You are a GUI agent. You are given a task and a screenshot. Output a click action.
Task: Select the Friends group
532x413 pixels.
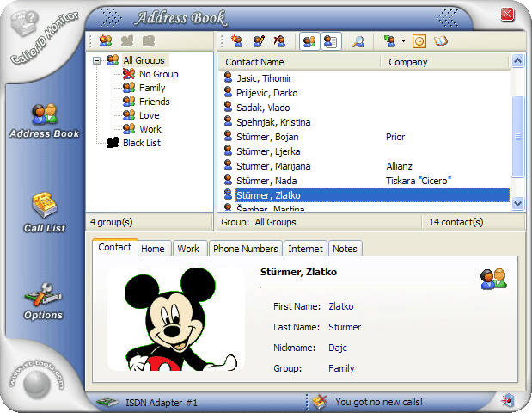coord(155,102)
